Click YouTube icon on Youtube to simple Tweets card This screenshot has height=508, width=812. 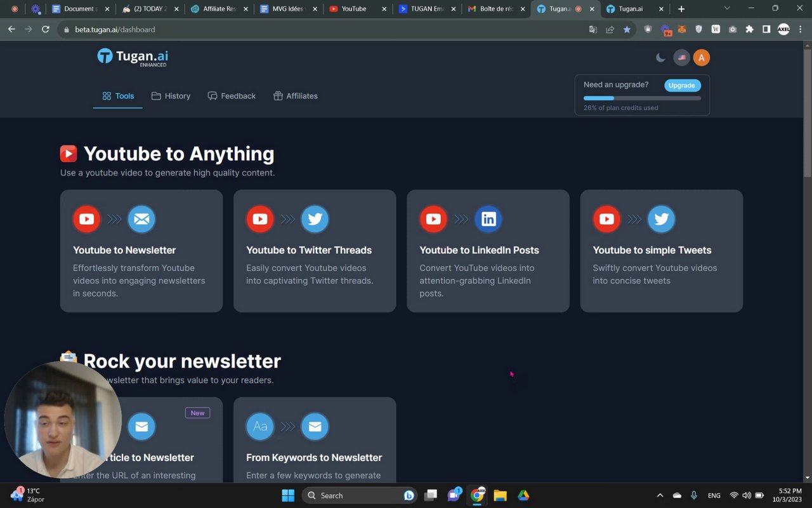[x=606, y=219]
